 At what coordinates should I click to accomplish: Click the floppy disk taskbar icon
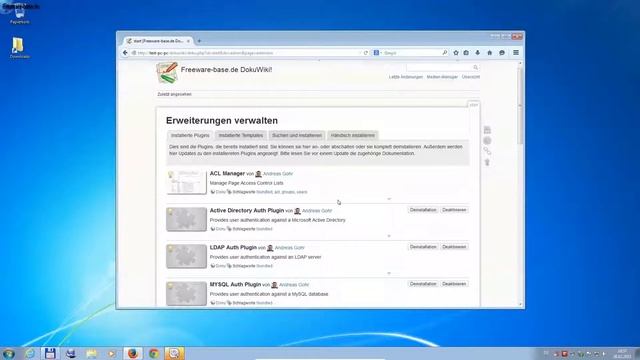(x=50, y=353)
